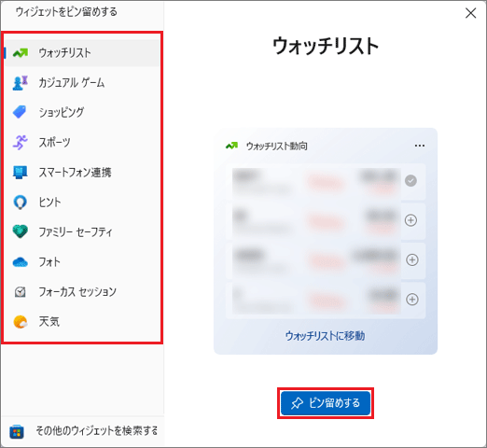Select ショッピング in the widget list
The image size is (487, 448).
pos(82,112)
